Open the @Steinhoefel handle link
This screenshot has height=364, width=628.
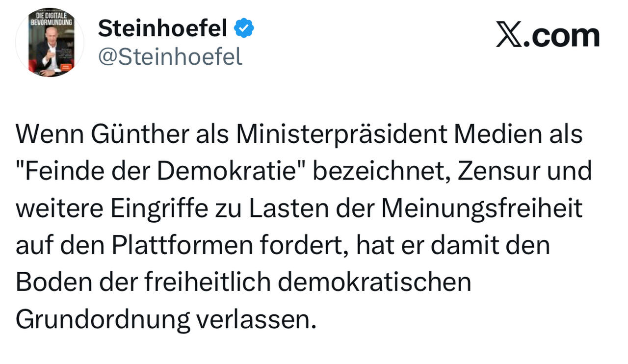170,57
